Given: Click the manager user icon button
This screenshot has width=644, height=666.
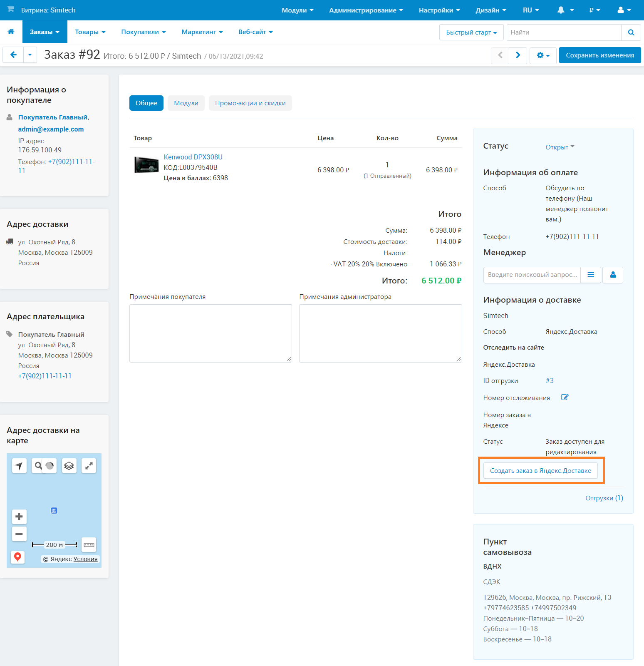Looking at the screenshot, I should click(x=613, y=275).
